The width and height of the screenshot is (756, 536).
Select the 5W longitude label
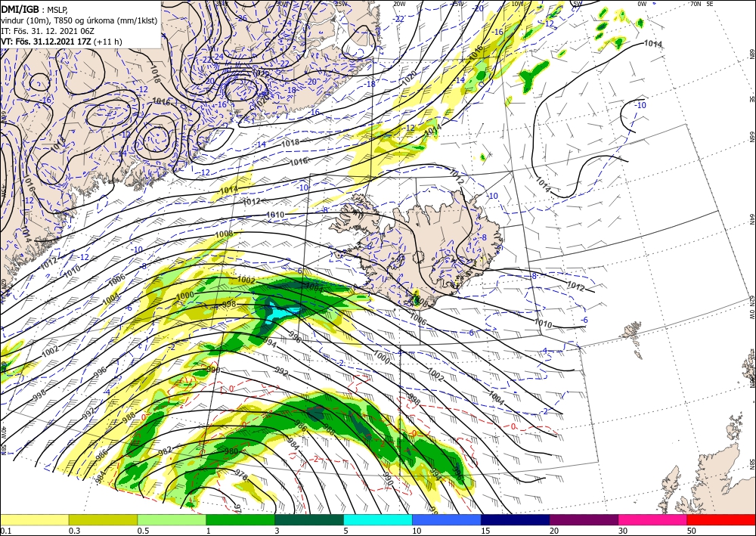(x=577, y=3)
